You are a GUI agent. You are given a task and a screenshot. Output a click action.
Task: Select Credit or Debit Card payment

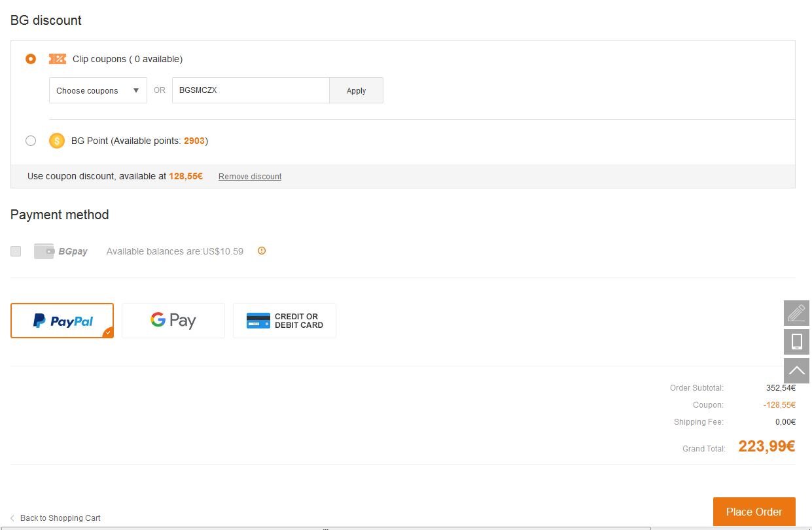pos(285,321)
